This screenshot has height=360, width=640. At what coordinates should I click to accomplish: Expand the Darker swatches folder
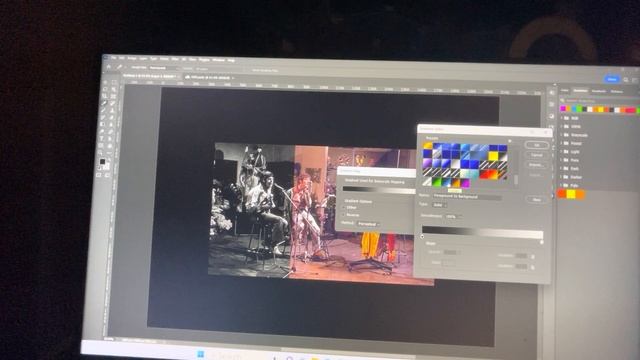coord(561,177)
